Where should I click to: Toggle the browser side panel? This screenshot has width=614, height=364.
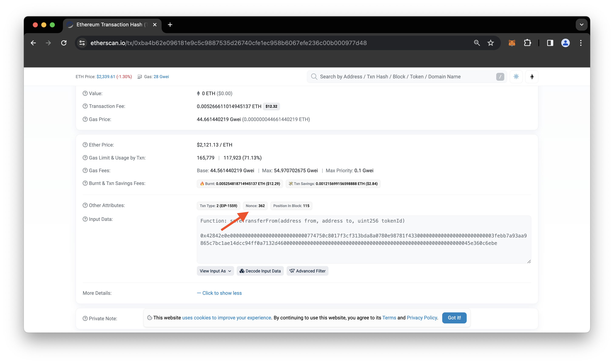point(550,43)
